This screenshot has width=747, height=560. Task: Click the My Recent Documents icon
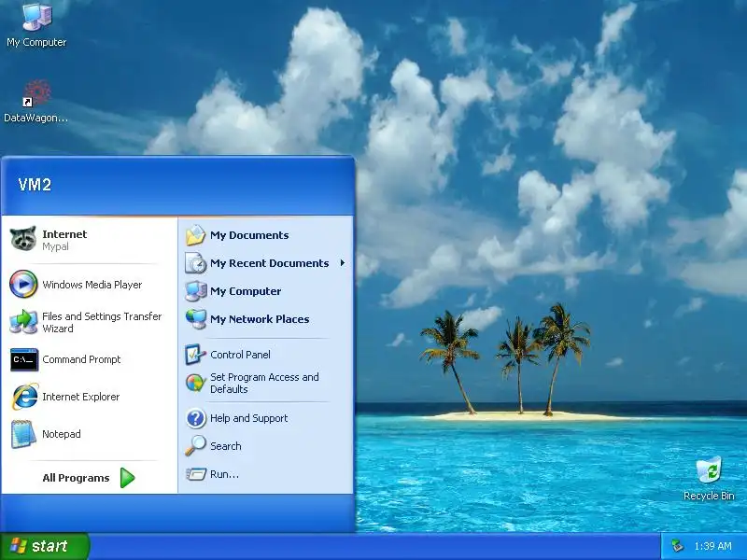click(x=195, y=263)
